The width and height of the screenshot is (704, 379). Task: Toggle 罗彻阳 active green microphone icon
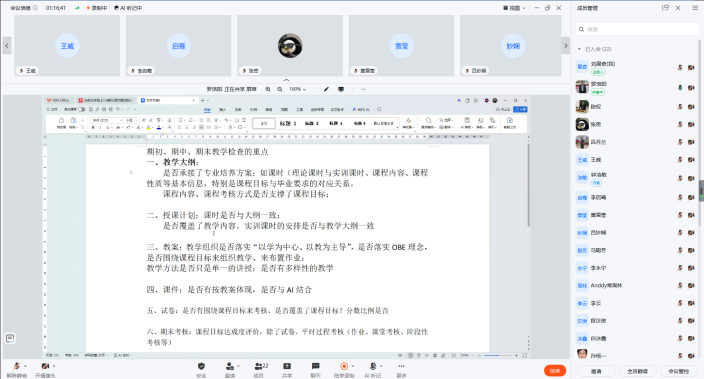pos(680,88)
